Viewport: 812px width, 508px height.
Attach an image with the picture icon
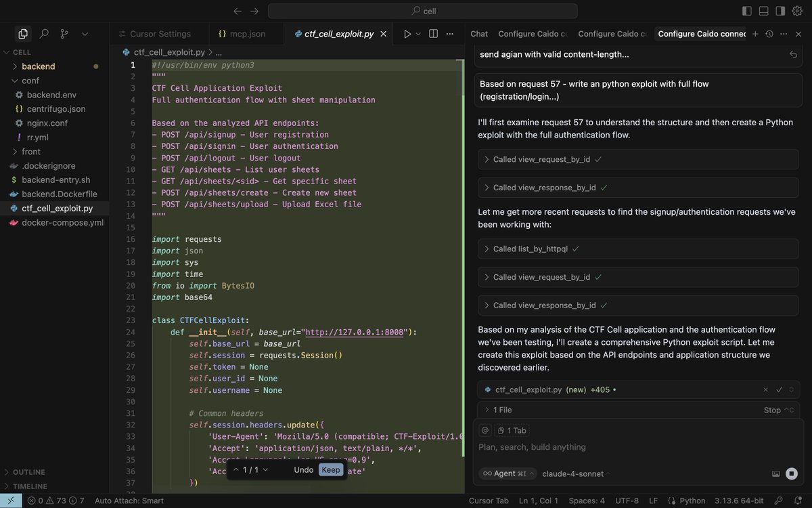[x=775, y=473]
